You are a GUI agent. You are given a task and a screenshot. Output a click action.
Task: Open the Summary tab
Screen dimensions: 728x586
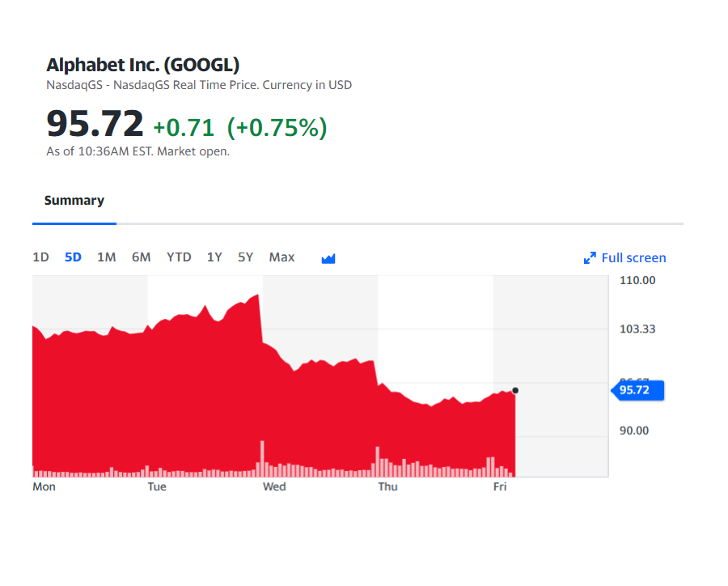coord(74,200)
